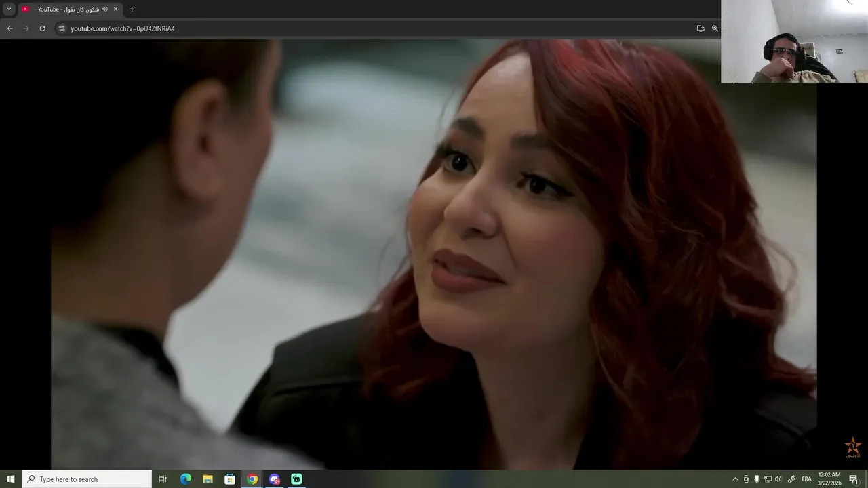This screenshot has width=868, height=488.
Task: Open the purple app with notification badge in taskbar
Action: coord(275,479)
